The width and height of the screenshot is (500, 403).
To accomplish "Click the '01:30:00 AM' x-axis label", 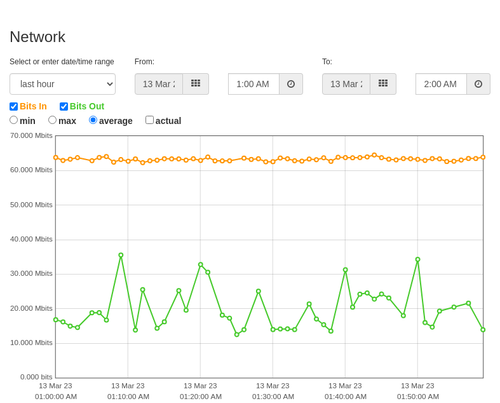I will [x=273, y=397].
